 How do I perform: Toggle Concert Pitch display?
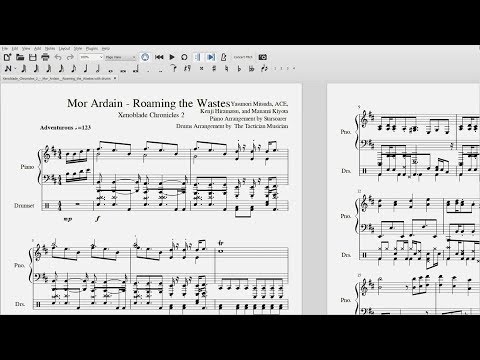click(x=243, y=57)
